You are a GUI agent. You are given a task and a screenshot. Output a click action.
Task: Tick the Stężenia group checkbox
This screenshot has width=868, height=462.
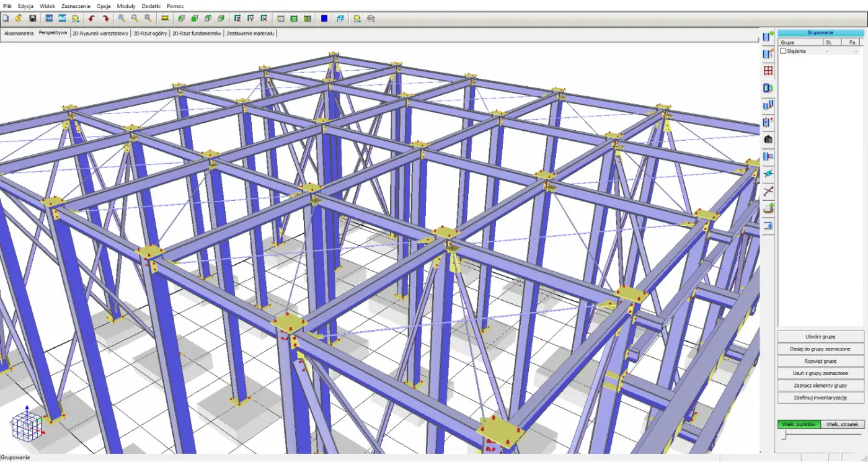(783, 51)
